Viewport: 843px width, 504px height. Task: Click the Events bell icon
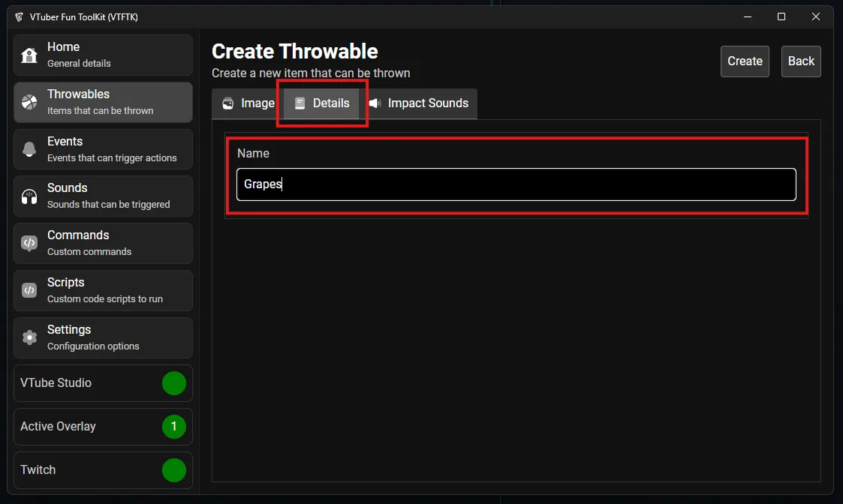[29, 149]
